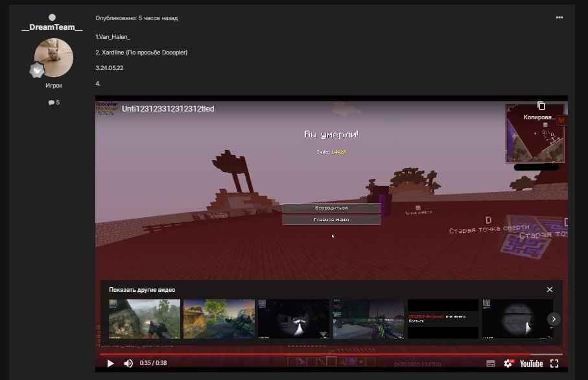
Task: Click the rank badge on avatar
Action: point(36,71)
